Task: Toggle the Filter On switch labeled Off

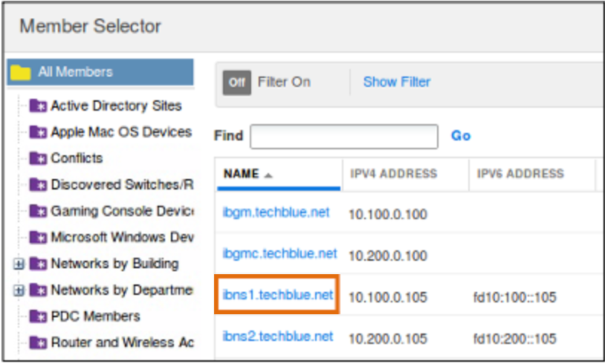Action: coord(237,82)
